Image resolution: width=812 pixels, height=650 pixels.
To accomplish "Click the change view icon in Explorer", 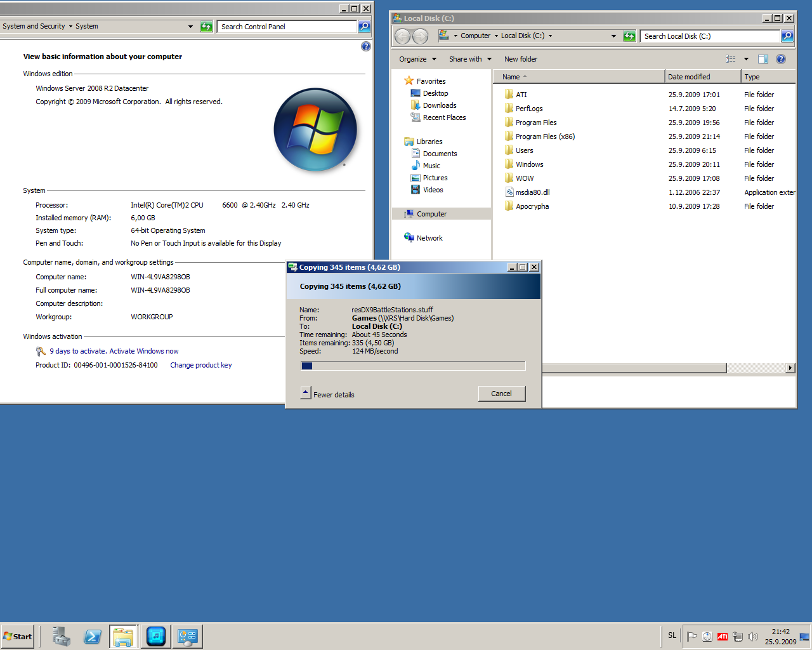I will click(731, 59).
